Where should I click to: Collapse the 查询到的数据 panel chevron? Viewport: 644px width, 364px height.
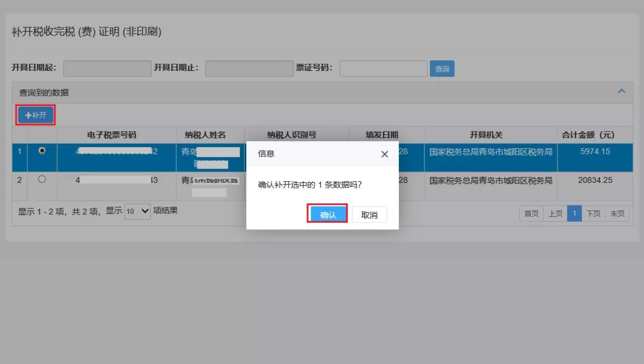(x=621, y=92)
